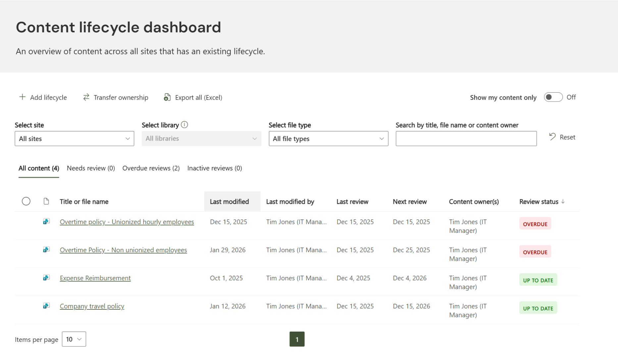Click the Transfer ownership arrows icon
The width and height of the screenshot is (618, 364).
(86, 97)
